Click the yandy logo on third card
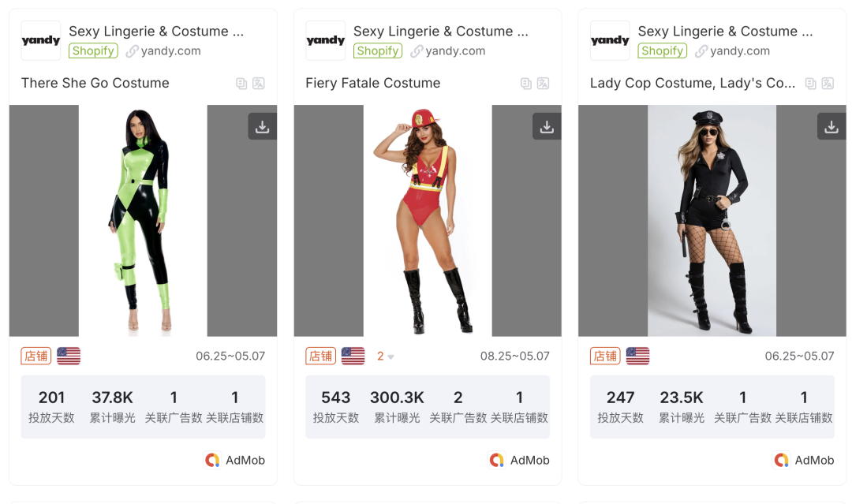 click(x=610, y=41)
